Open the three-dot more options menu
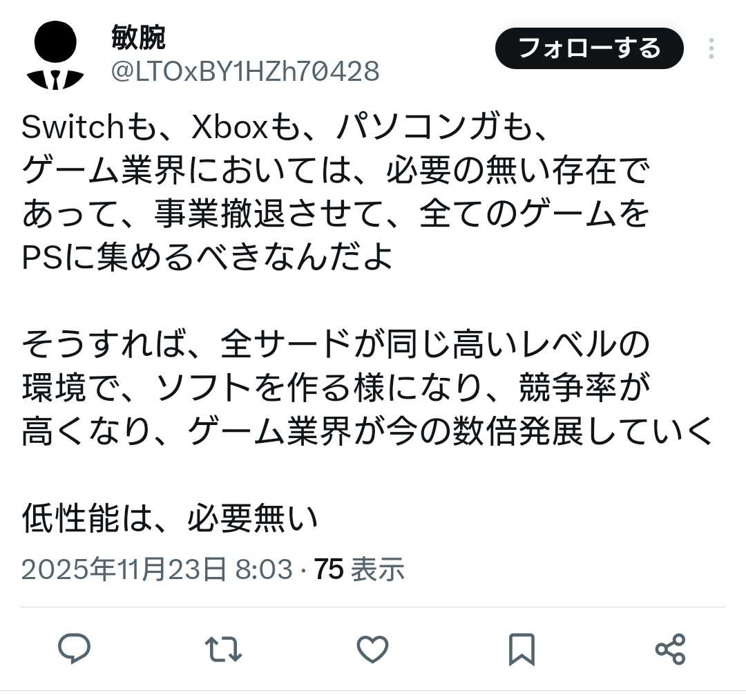746x700 pixels. pyautogui.click(x=711, y=48)
